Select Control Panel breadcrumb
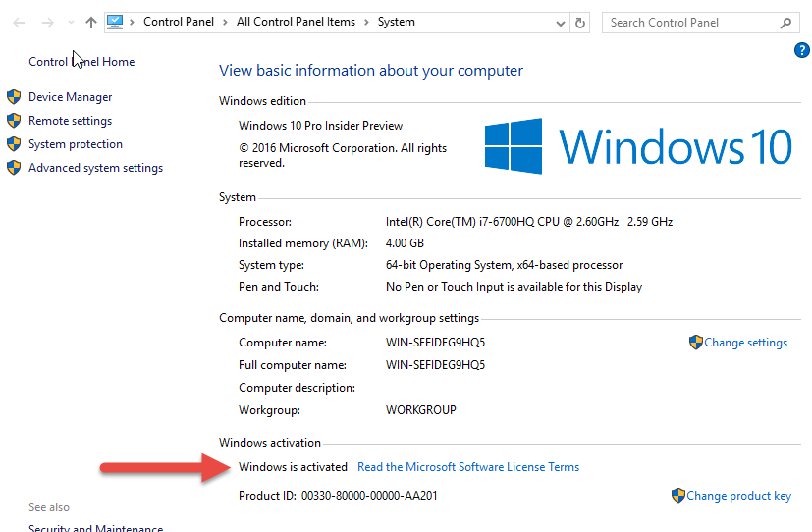812x532 pixels. [x=178, y=22]
